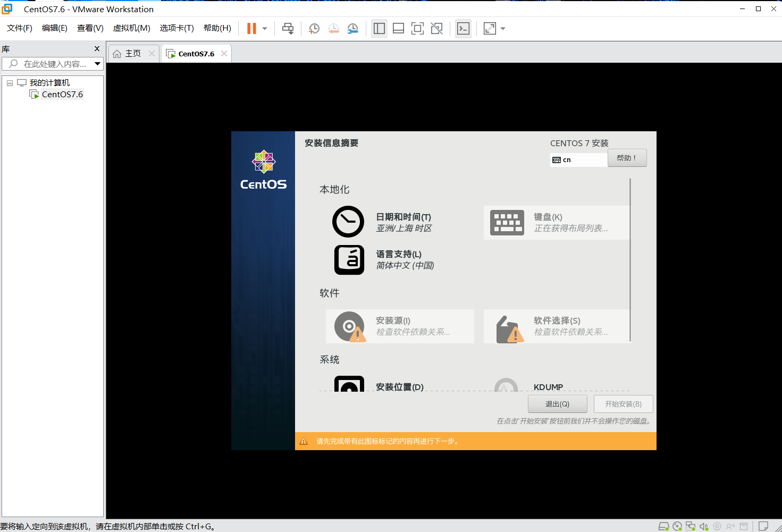Open 软件选择(S) settings

pyautogui.click(x=557, y=326)
